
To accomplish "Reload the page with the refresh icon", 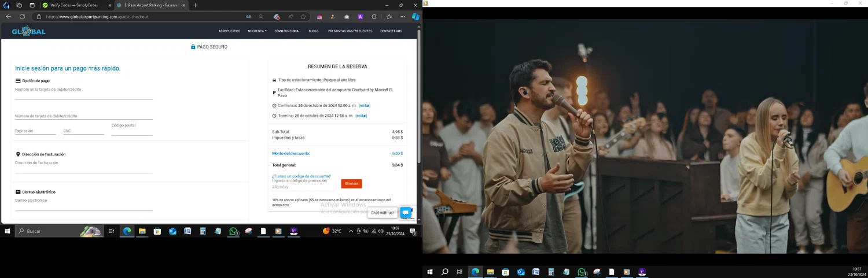I will click(x=22, y=17).
